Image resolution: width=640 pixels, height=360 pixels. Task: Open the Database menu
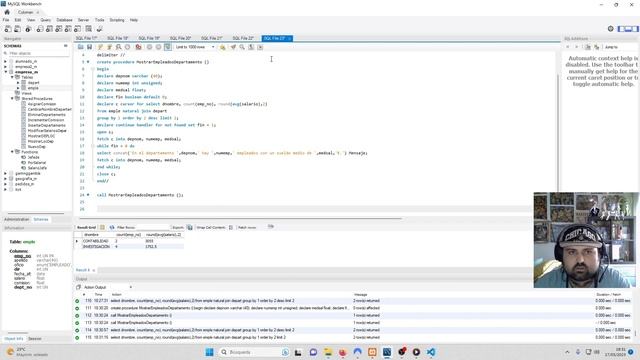(64, 20)
